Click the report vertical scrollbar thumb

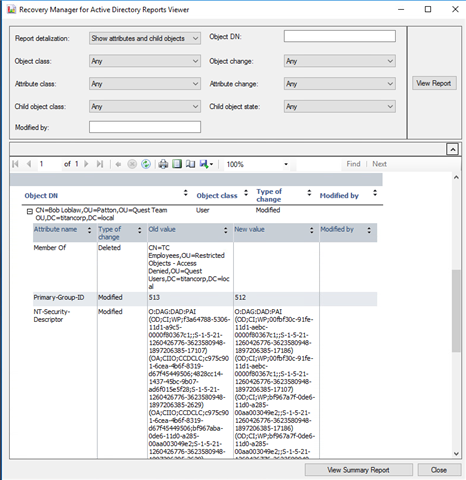[x=456, y=310]
